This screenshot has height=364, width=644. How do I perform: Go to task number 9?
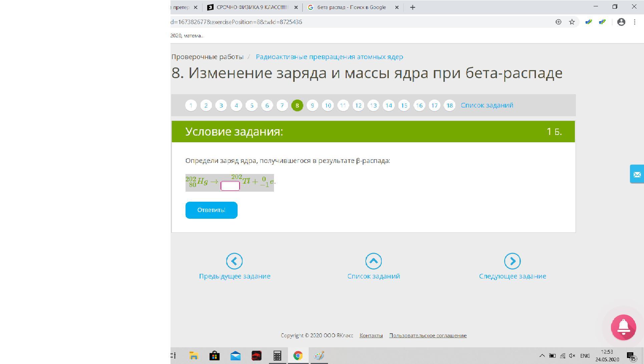pos(312,106)
